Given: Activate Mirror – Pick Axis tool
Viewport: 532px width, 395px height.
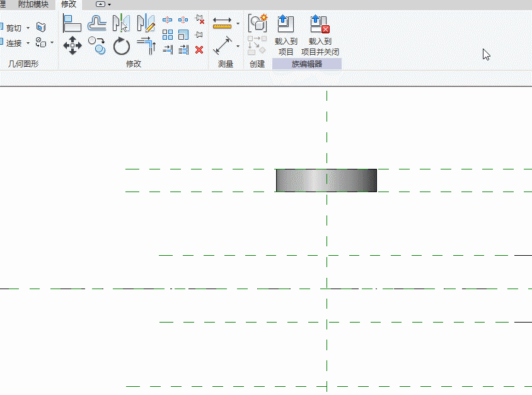Looking at the screenshot, I should click(x=121, y=23).
